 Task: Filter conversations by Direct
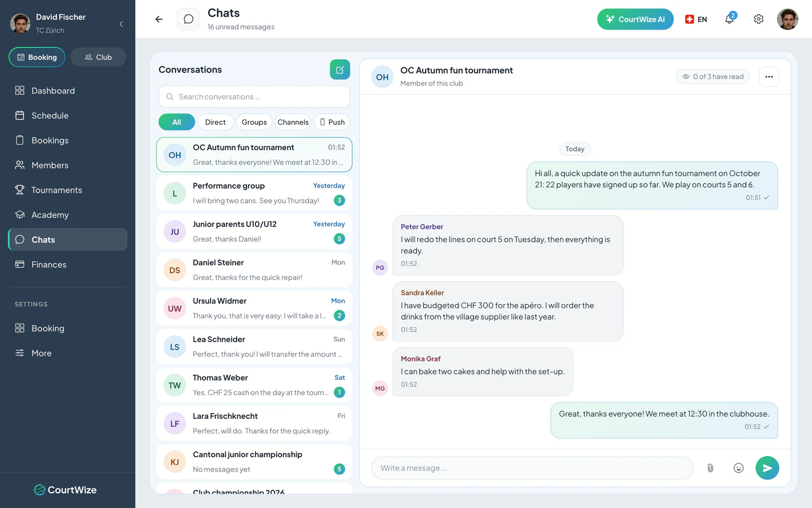tap(215, 122)
